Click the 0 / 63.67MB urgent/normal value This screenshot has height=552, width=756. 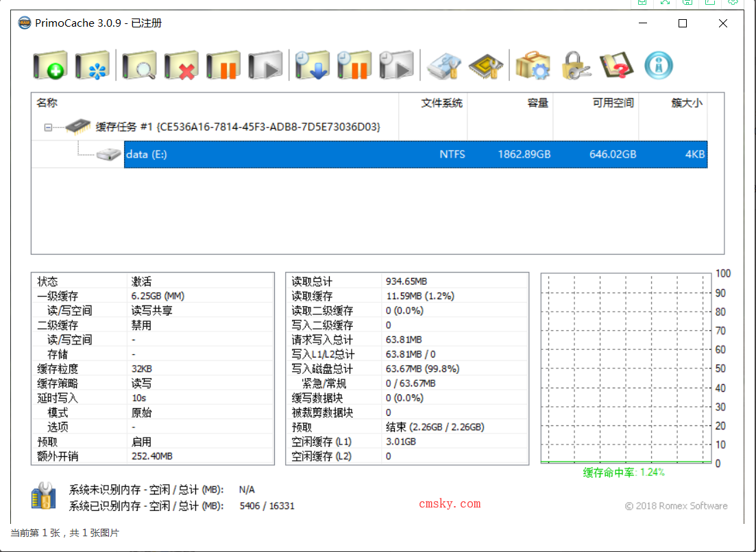pos(411,384)
